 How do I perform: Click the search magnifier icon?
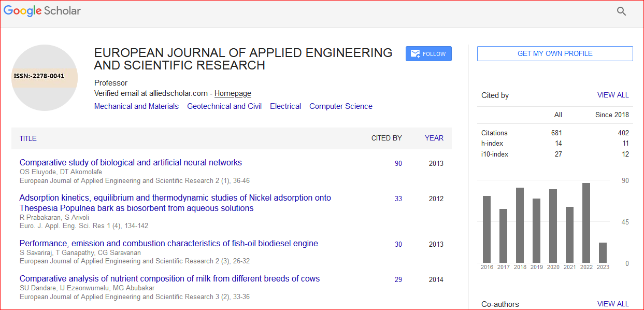[621, 11]
